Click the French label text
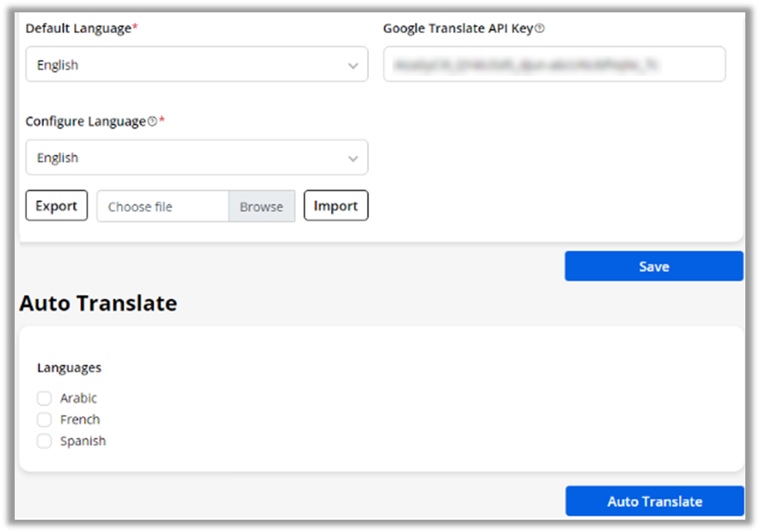Viewport: 760px width, 532px height. coord(80,420)
